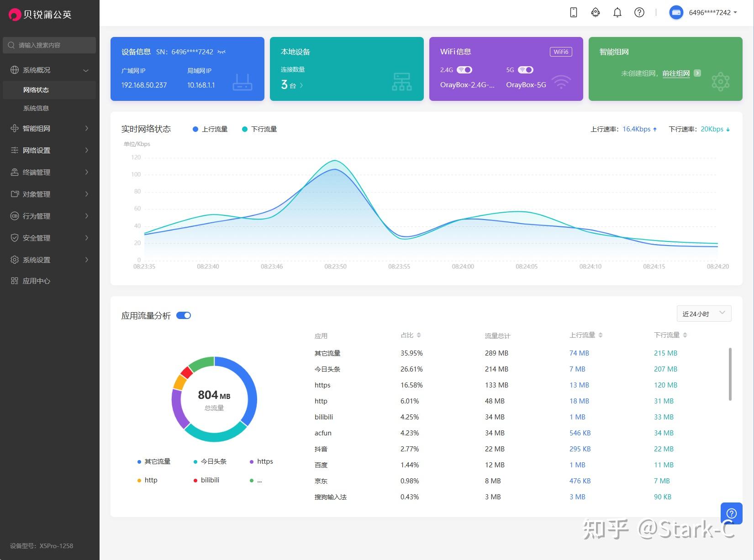Click the 系统设置 gear icon
754x560 pixels.
click(x=15, y=260)
